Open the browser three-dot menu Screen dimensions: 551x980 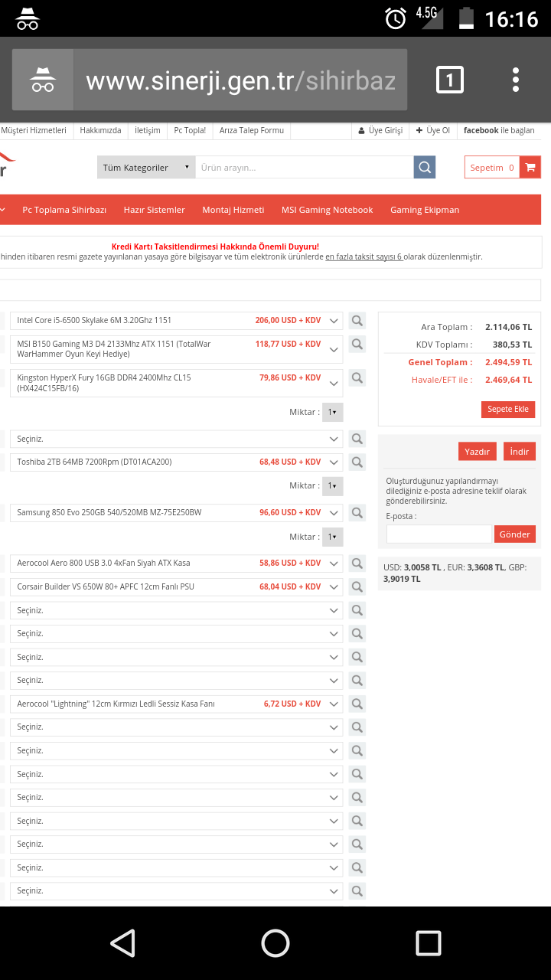coord(516,80)
